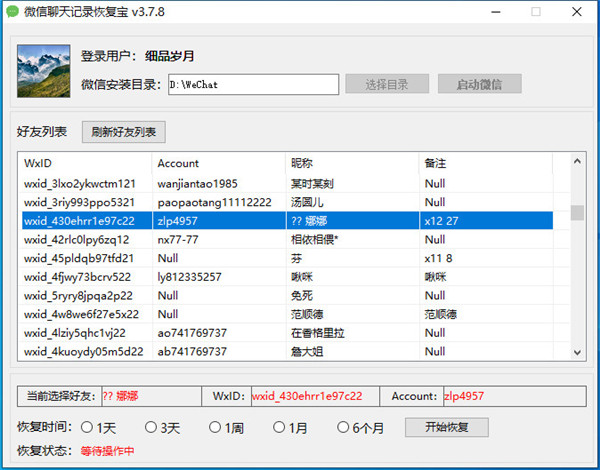Select row wxid_3lxo2ykwctm121
Image resolution: width=600 pixels, height=470 pixels.
pos(287,184)
